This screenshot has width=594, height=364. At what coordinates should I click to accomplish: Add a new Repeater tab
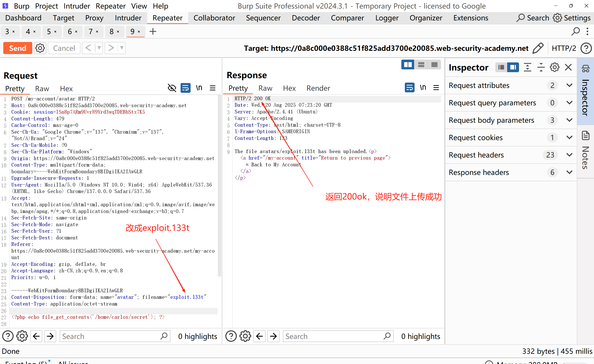[x=153, y=32]
